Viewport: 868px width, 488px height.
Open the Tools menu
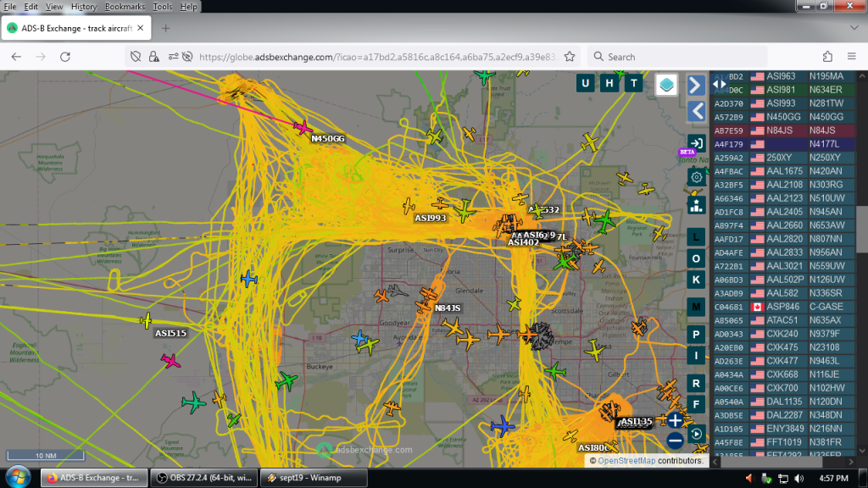[162, 7]
